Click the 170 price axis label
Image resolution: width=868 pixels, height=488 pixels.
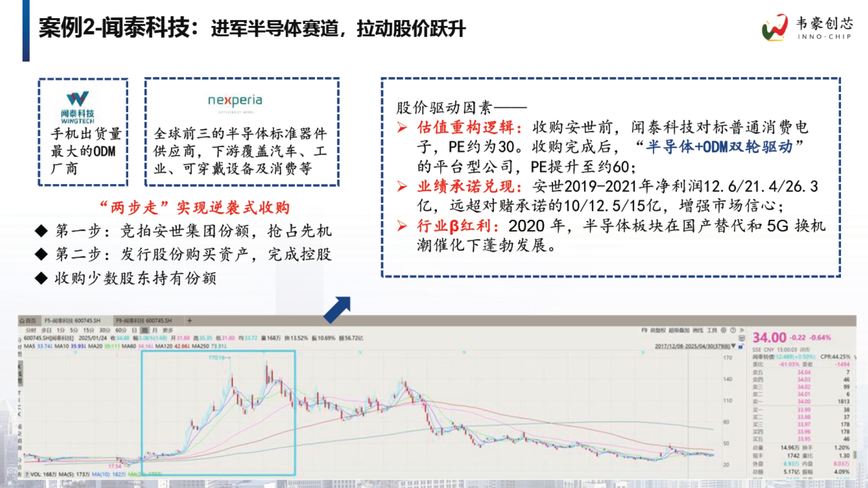pos(728,357)
